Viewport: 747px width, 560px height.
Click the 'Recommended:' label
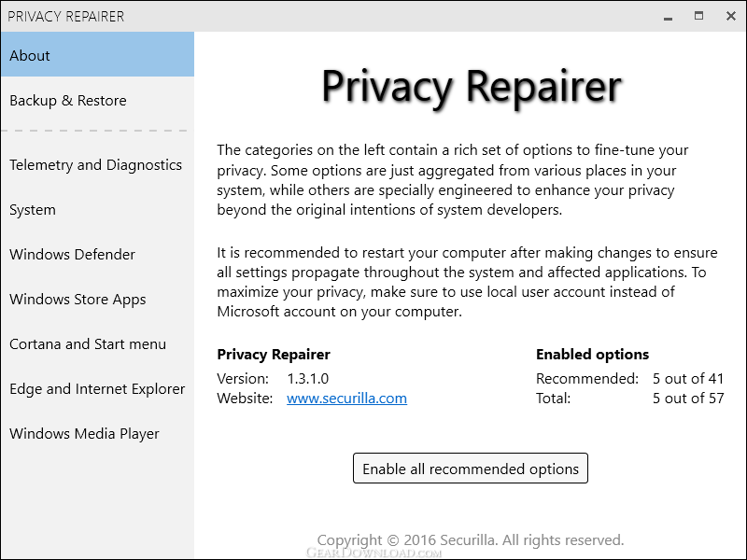(587, 379)
